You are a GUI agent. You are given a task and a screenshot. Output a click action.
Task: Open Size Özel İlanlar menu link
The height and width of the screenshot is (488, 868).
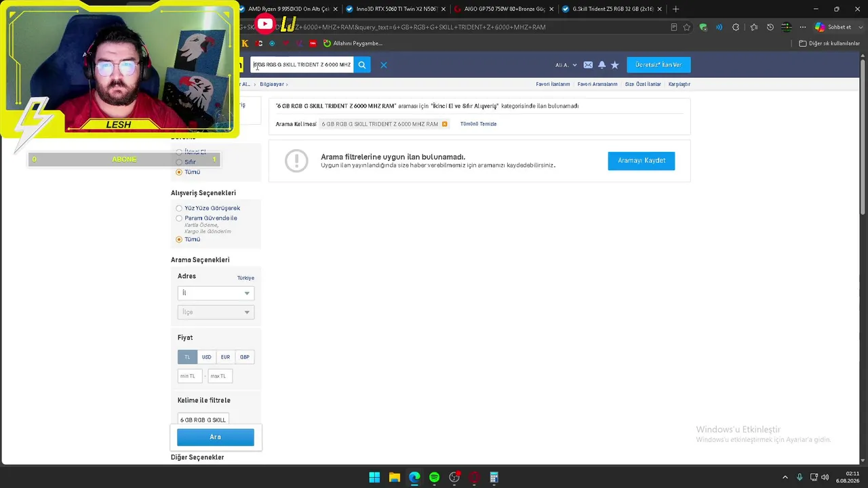click(643, 84)
